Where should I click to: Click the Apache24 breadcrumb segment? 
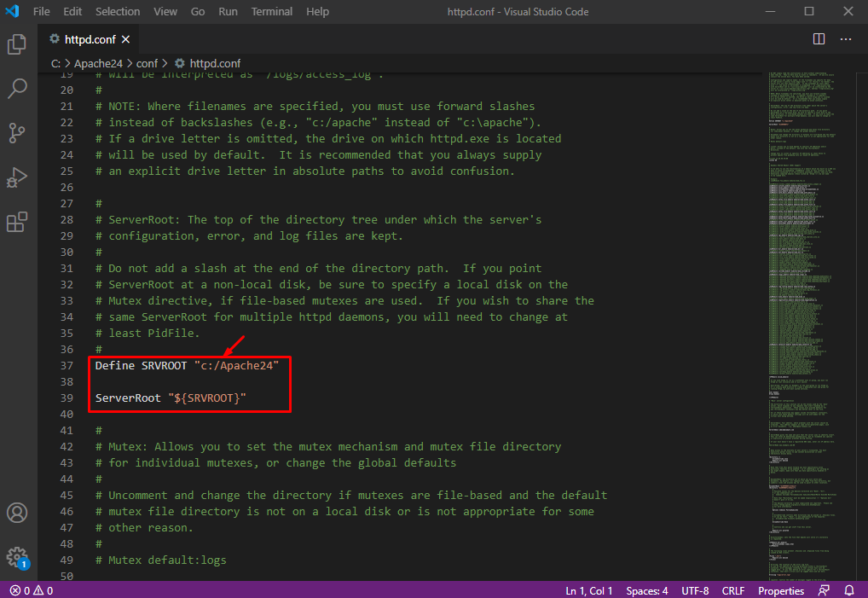tap(98, 64)
